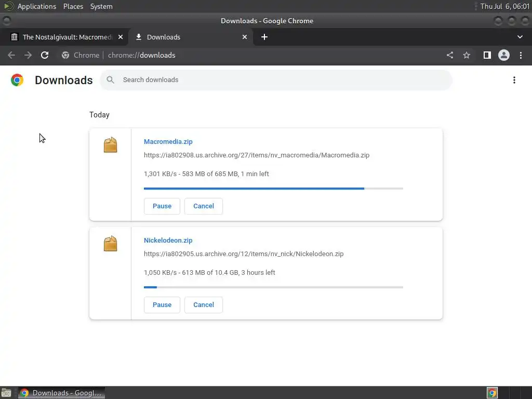The width and height of the screenshot is (532, 399).
Task: Cancel the Macromedia.zip download
Action: coord(204,206)
